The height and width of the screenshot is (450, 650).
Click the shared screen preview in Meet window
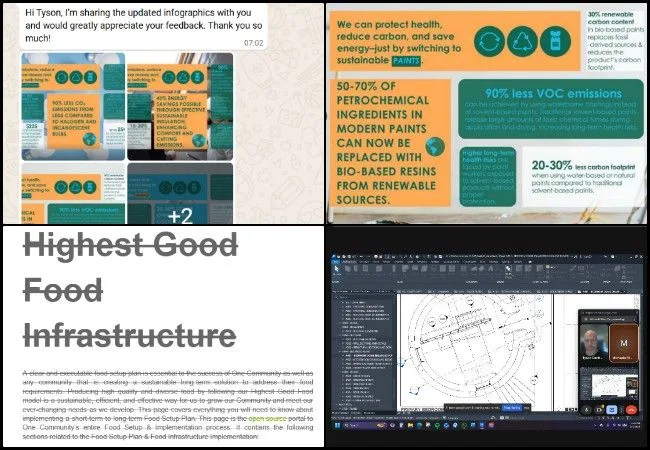click(611, 385)
